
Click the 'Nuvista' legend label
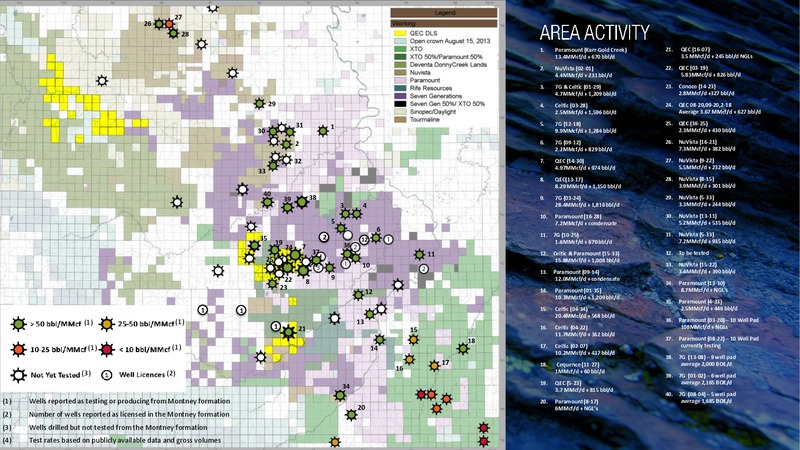coord(420,72)
